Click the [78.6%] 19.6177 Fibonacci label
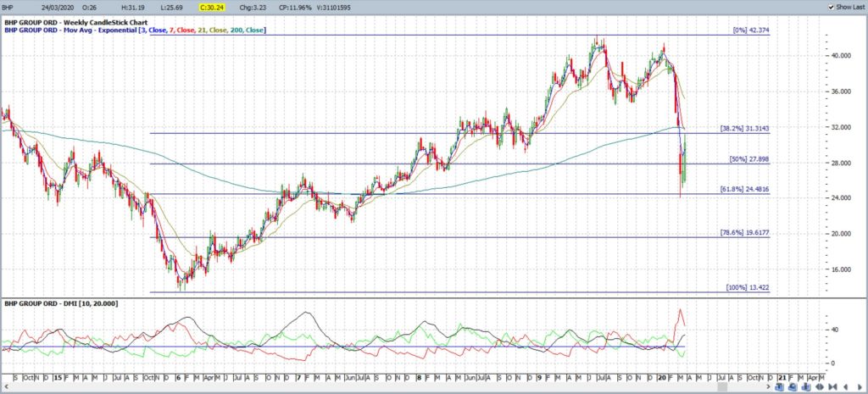The image size is (868, 394). point(744,233)
